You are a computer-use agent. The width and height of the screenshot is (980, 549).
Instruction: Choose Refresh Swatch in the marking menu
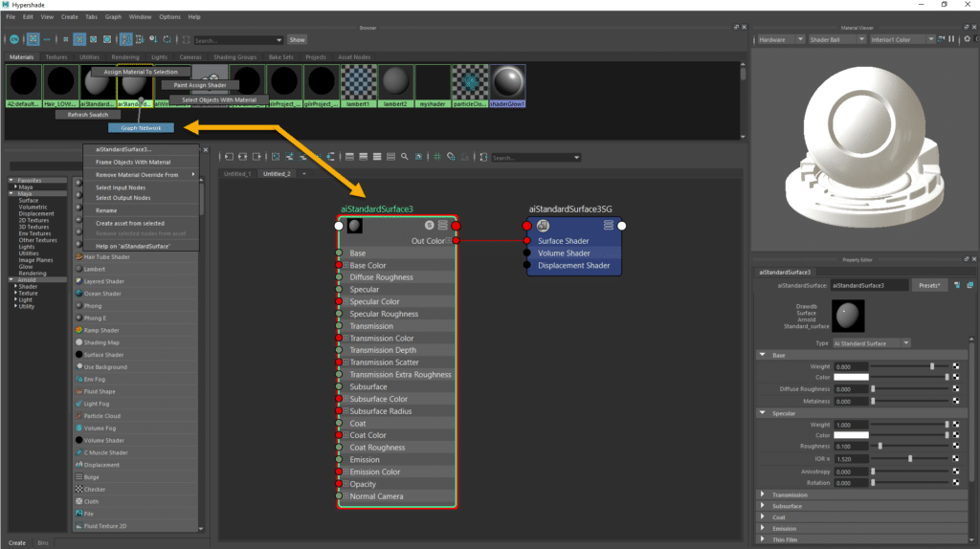point(87,115)
